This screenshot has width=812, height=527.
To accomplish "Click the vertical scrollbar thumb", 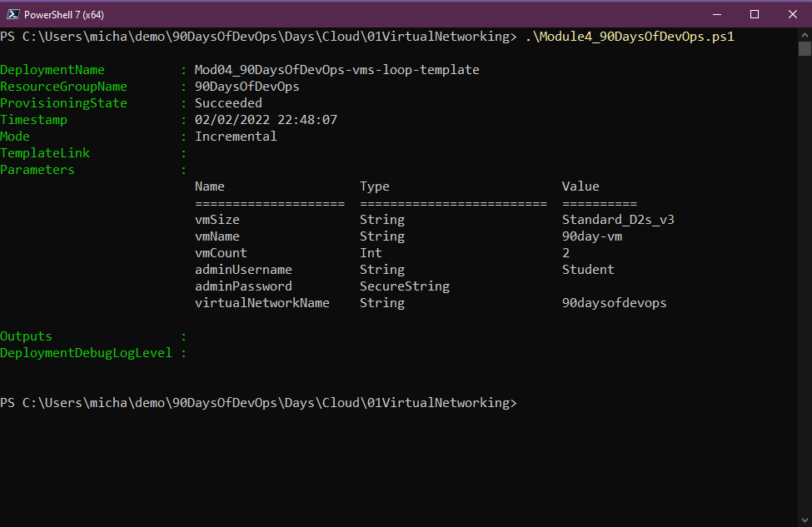I will pyautogui.click(x=805, y=48).
